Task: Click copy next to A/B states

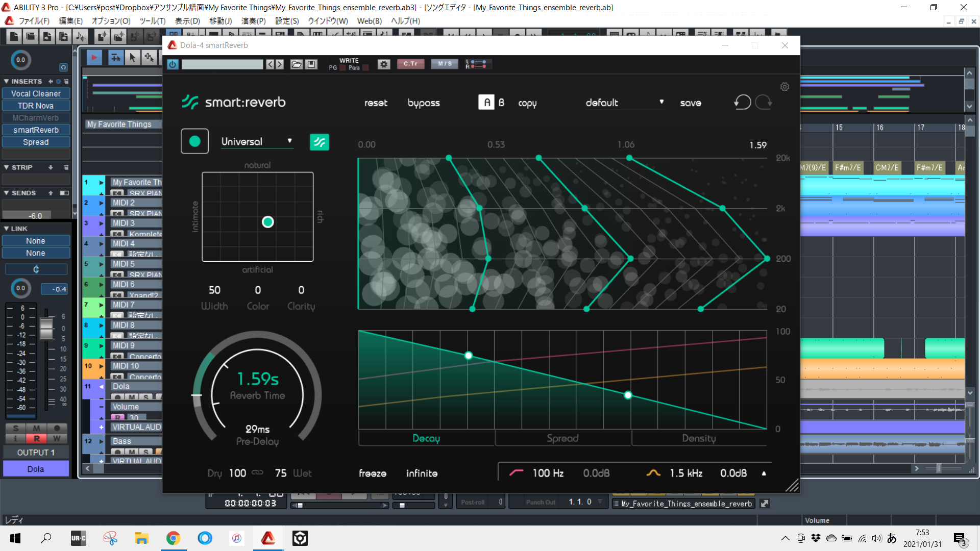Action: point(527,104)
